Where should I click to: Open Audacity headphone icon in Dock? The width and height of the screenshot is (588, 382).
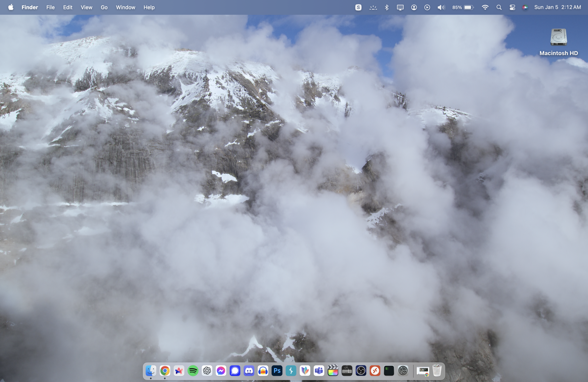point(263,371)
